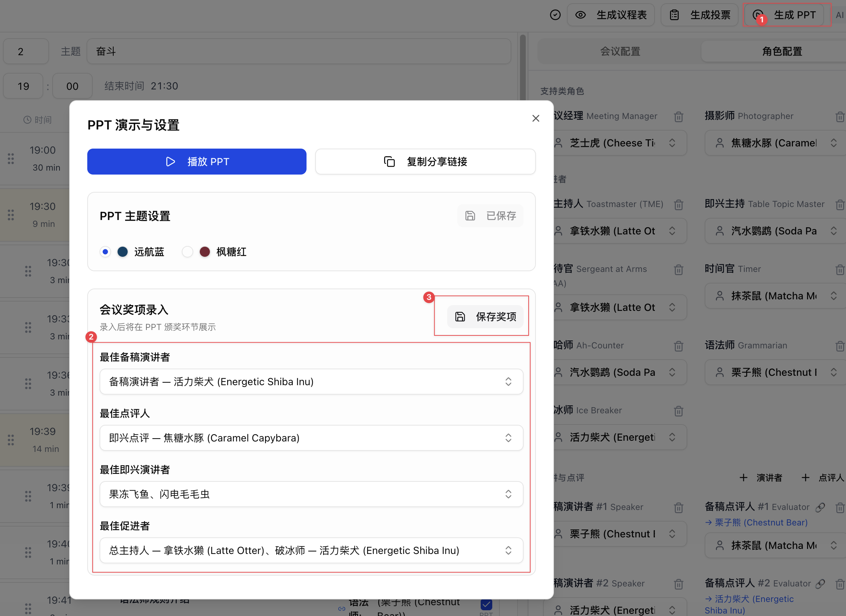
Task: Delete the Ice Breaker role
Action: pos(679,411)
